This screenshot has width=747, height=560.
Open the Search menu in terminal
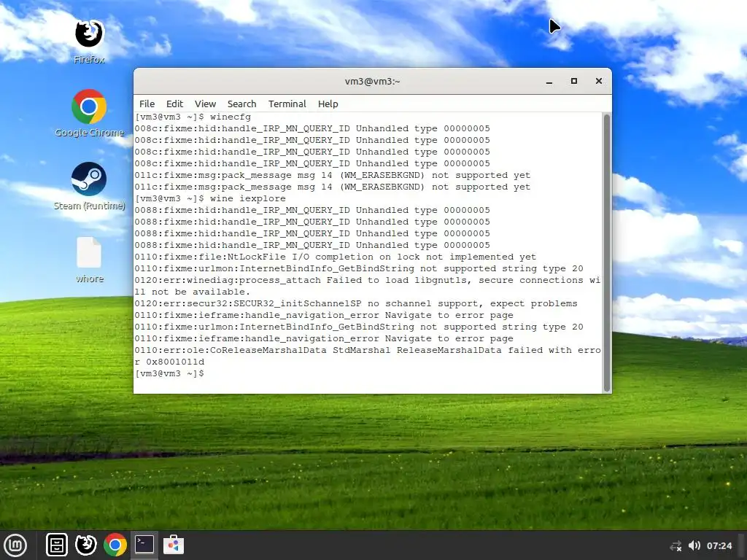point(241,104)
